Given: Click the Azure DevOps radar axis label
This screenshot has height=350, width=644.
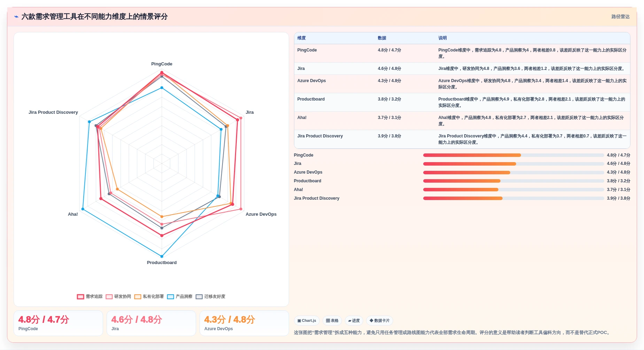Looking at the screenshot, I should 261,214.
